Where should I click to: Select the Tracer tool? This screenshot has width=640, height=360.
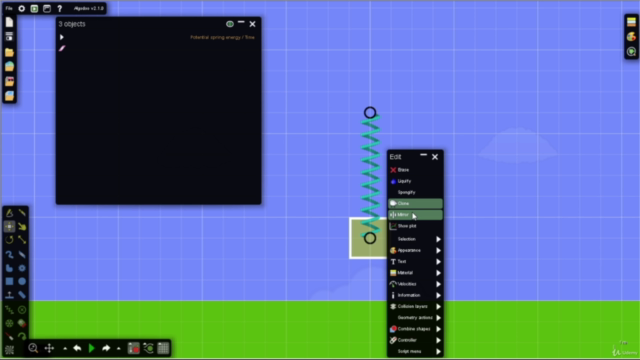point(22,337)
